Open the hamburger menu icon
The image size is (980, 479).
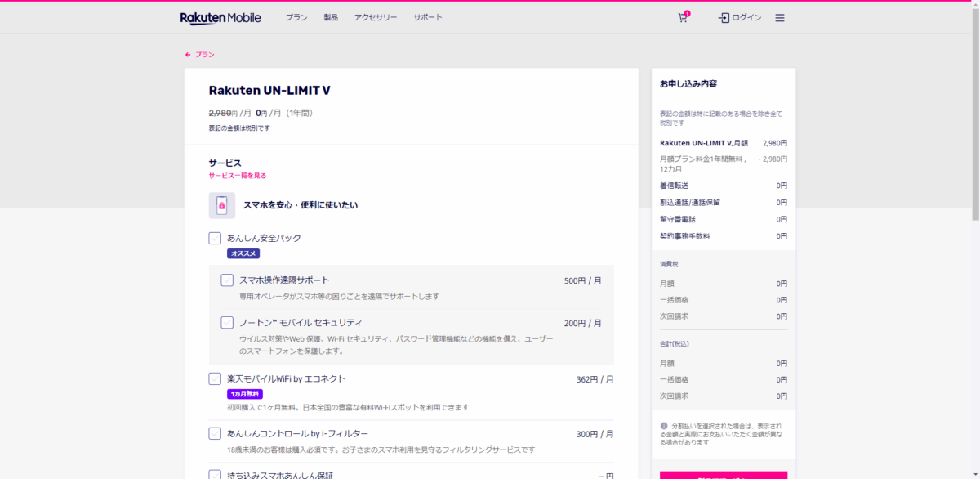pos(780,18)
